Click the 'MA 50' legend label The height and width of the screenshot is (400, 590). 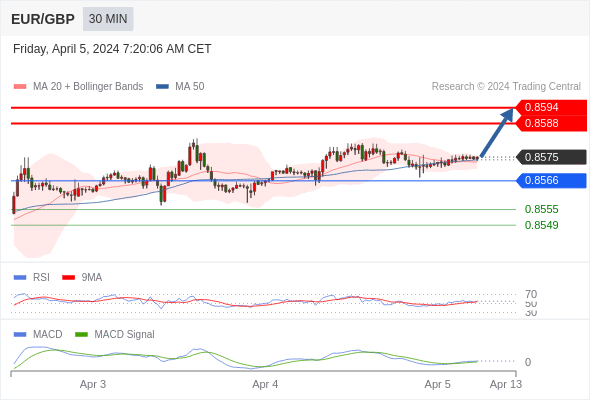pos(190,87)
